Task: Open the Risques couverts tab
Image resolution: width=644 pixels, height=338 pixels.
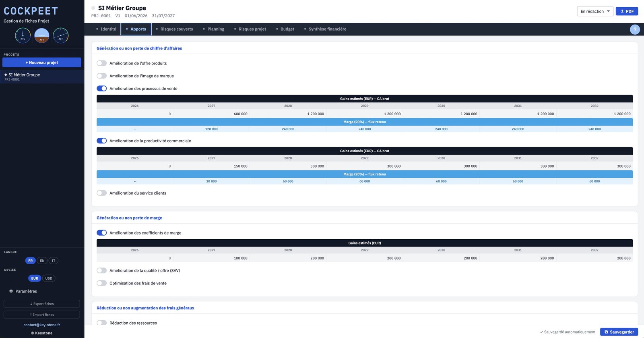Action: pos(174,29)
